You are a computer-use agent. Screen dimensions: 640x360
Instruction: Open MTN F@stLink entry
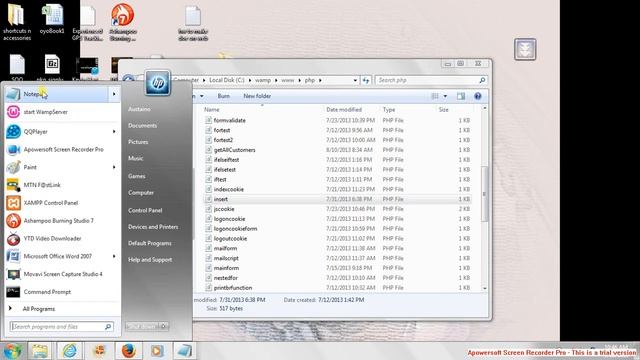(x=63, y=185)
